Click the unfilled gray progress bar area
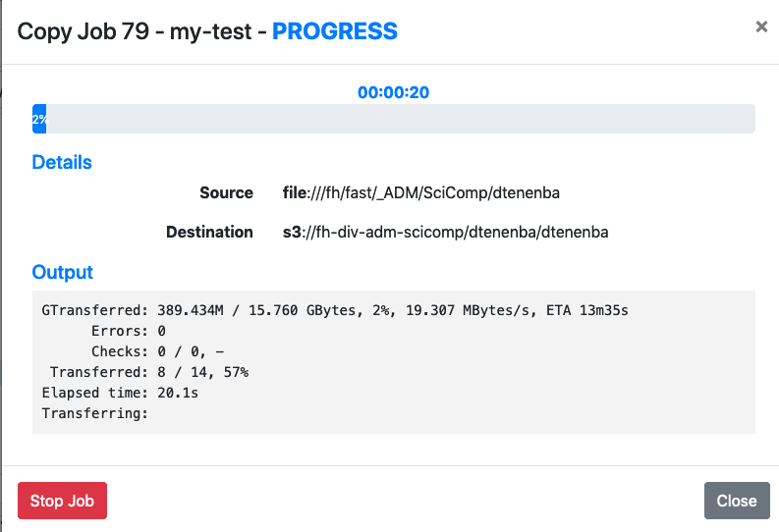Screen dimensions: 779x532 pyautogui.click(x=401, y=119)
